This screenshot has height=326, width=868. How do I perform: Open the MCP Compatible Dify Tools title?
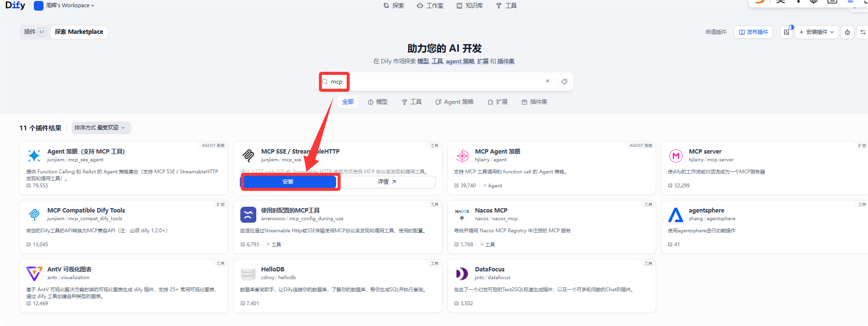(x=86, y=211)
